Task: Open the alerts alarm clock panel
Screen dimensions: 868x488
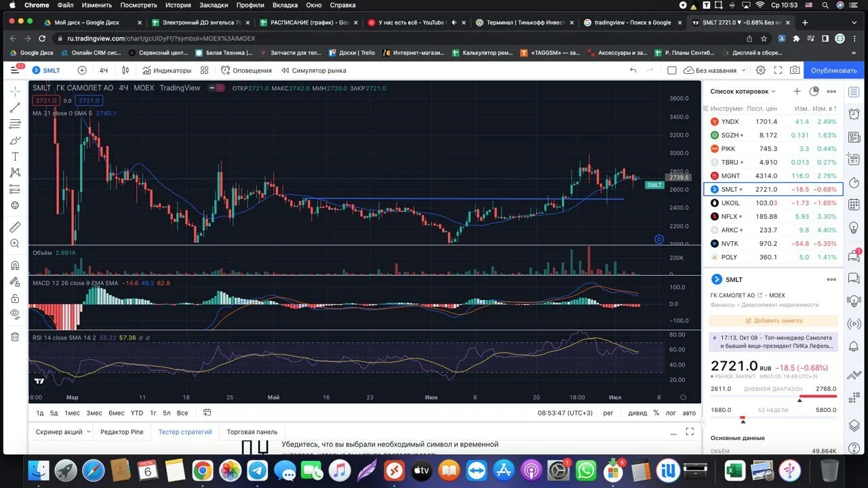Action: 854,113
